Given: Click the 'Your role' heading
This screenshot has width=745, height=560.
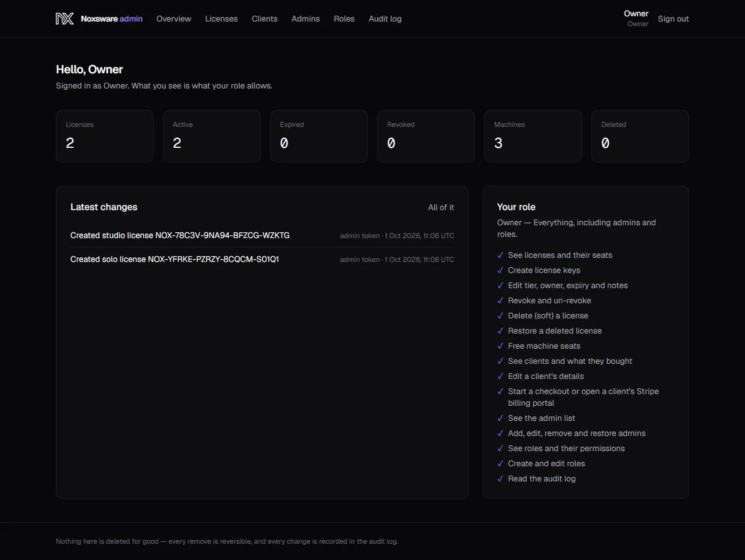Looking at the screenshot, I should [x=516, y=207].
